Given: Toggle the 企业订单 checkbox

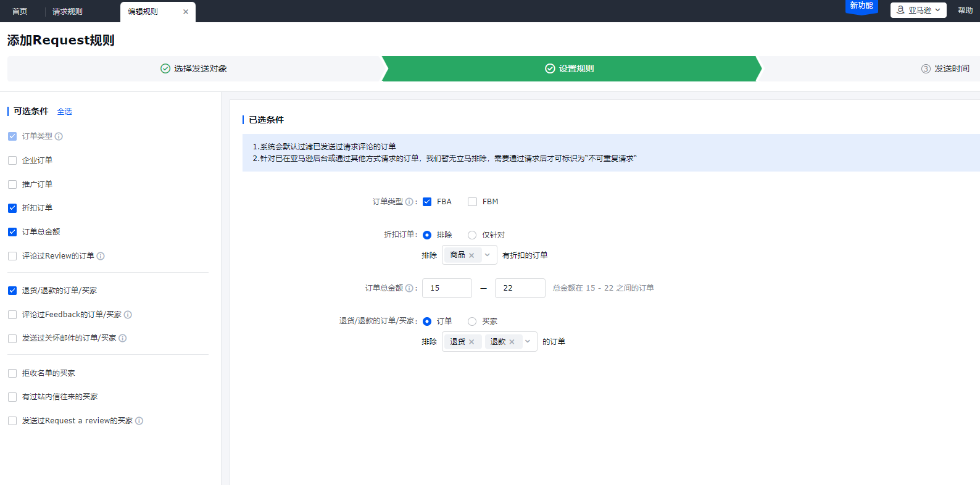Looking at the screenshot, I should [12, 160].
